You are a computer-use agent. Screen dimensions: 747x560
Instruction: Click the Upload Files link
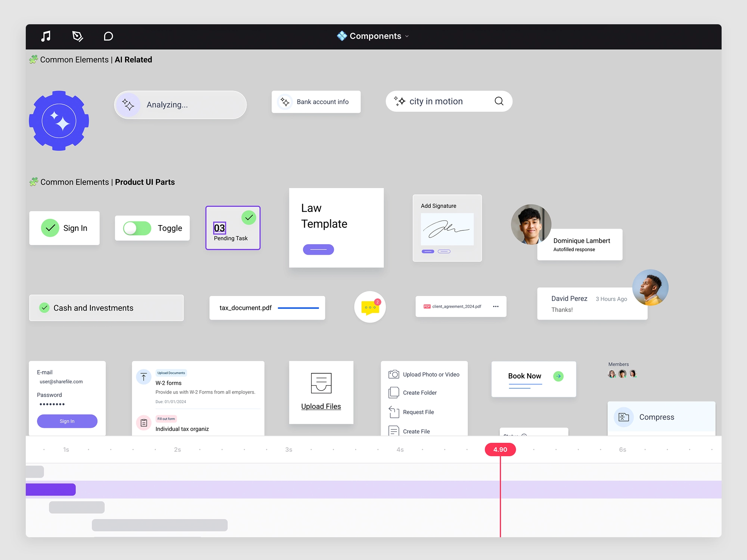click(321, 406)
